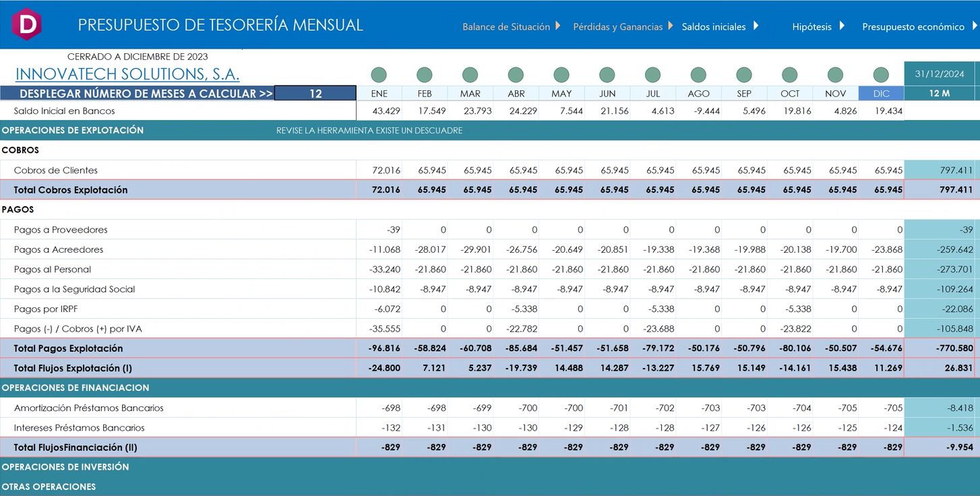Select the Pagos por IRPF label
This screenshot has width=980, height=496.
(x=47, y=309)
